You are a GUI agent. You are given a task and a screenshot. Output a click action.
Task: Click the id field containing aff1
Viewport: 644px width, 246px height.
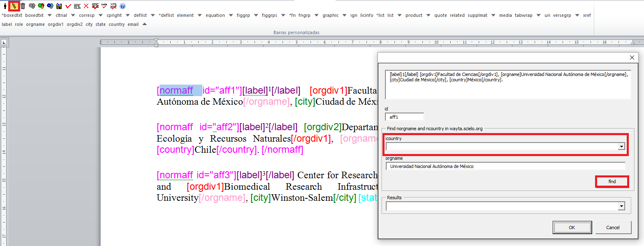pyautogui.click(x=404, y=117)
